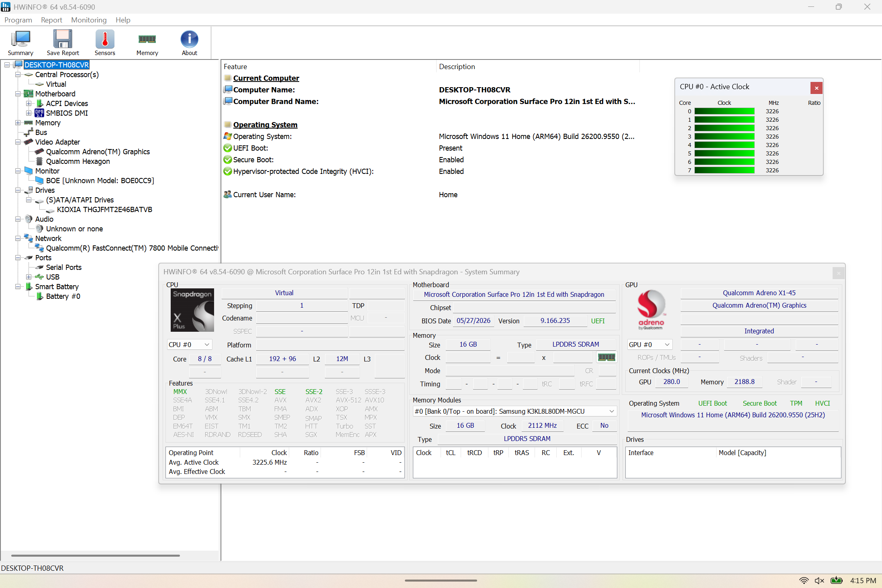Click the battery charging tray icon
The height and width of the screenshot is (588, 882).
click(837, 580)
